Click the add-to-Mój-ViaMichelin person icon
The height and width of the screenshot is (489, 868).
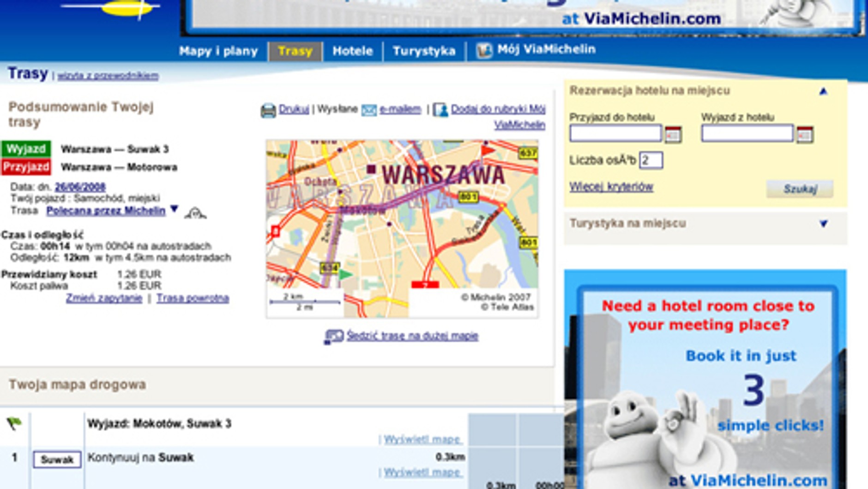point(440,110)
